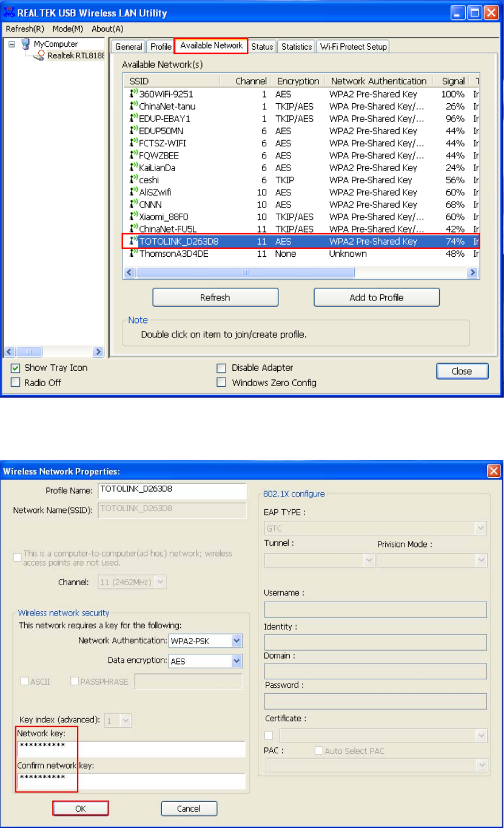Switch to the Status tab
Screen dimensions: 504x828
pos(262,47)
